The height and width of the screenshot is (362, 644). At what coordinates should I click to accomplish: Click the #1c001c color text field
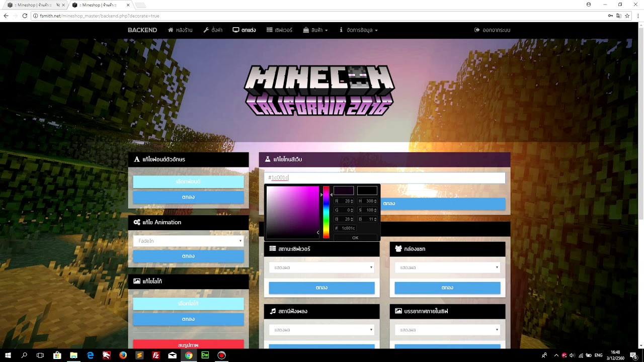coord(384,178)
